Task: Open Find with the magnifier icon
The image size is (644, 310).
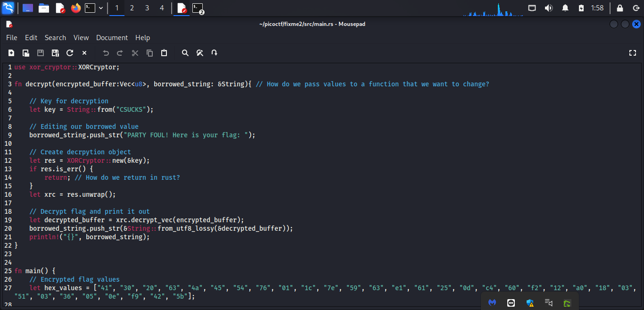Action: [x=185, y=53]
